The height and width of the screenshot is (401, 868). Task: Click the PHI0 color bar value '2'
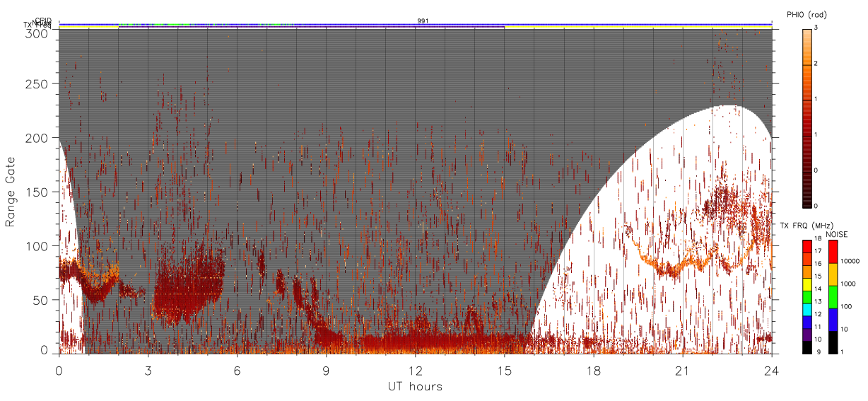coord(816,64)
